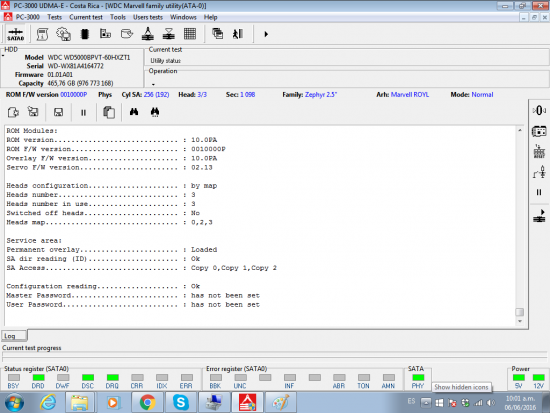Click the reset-to-zero icon in right sidebar
The image size is (550, 413).
(539, 111)
